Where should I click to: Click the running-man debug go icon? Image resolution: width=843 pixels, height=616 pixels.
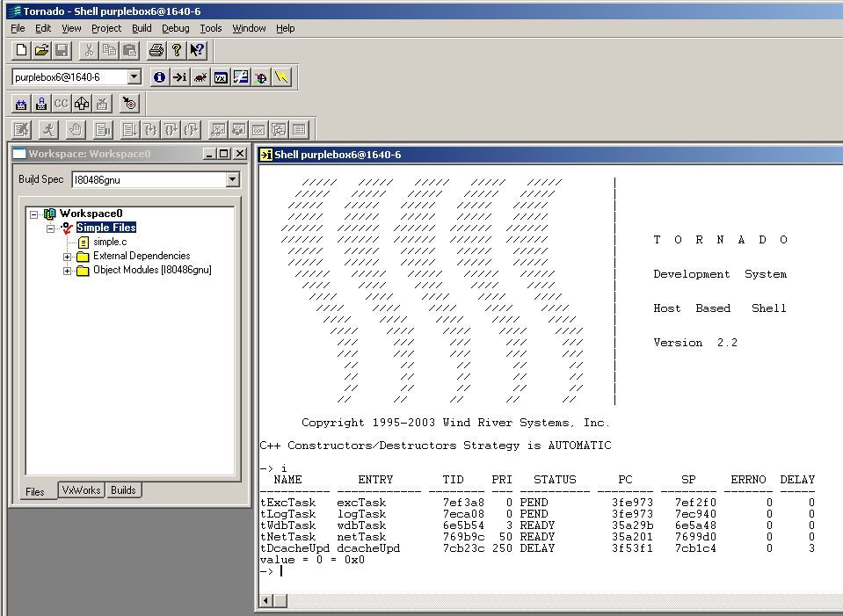47,129
